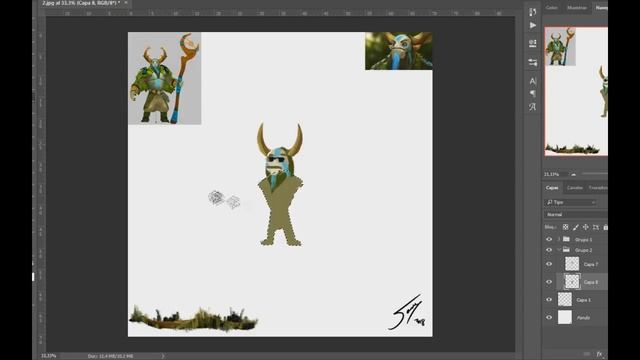Click the Grupo 2 folder icon
Screen dimensions: 640x360
point(566,250)
